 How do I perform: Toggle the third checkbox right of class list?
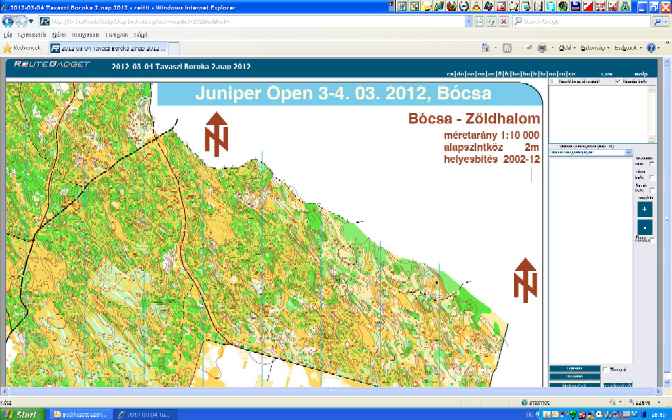pyautogui.click(x=651, y=190)
